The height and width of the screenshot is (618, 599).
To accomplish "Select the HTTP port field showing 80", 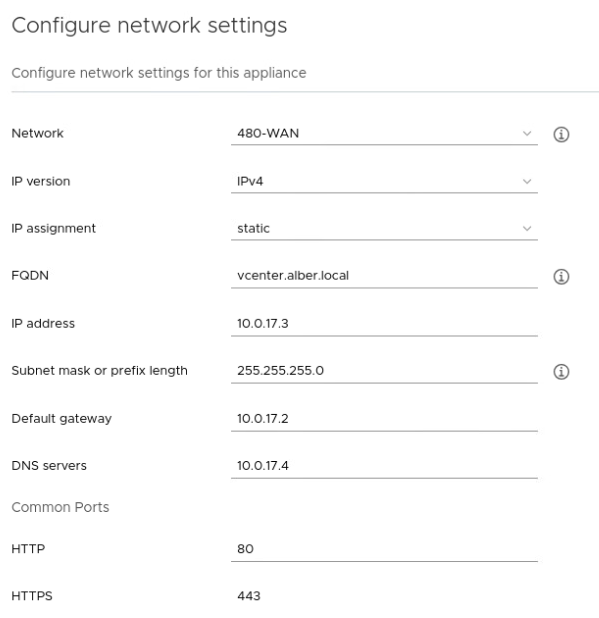I will 384,550.
